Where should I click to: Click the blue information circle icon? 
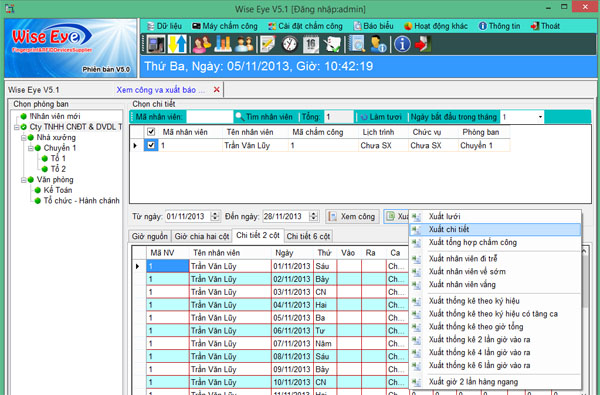(402, 44)
